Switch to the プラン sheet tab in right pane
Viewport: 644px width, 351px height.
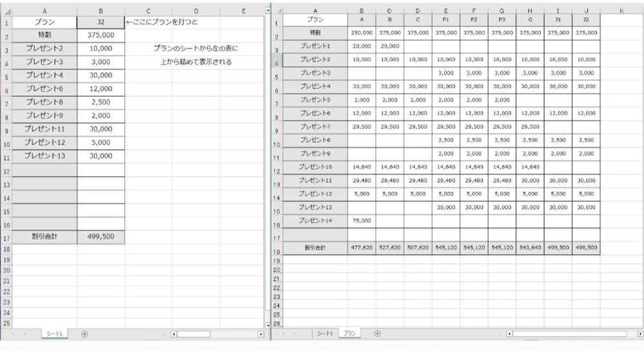(x=349, y=334)
